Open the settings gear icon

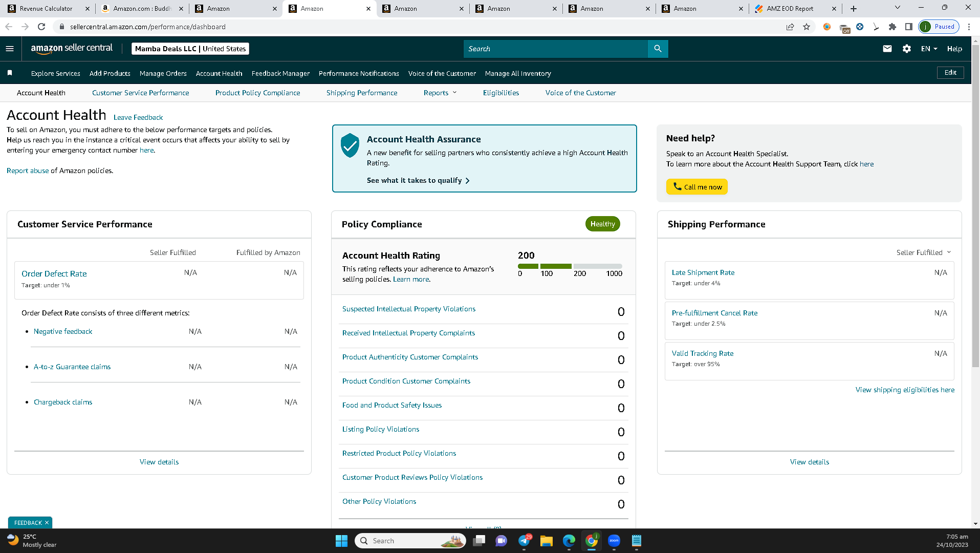pyautogui.click(x=906, y=49)
